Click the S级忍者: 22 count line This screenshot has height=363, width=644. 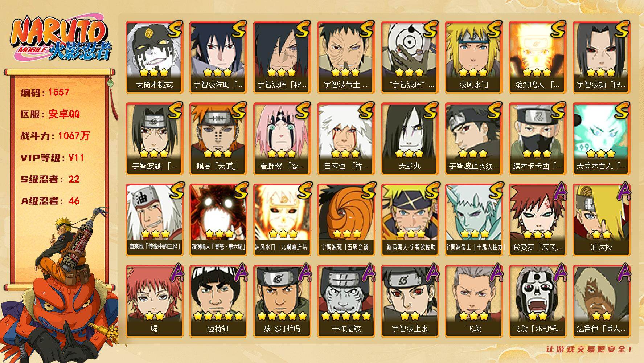pos(50,179)
